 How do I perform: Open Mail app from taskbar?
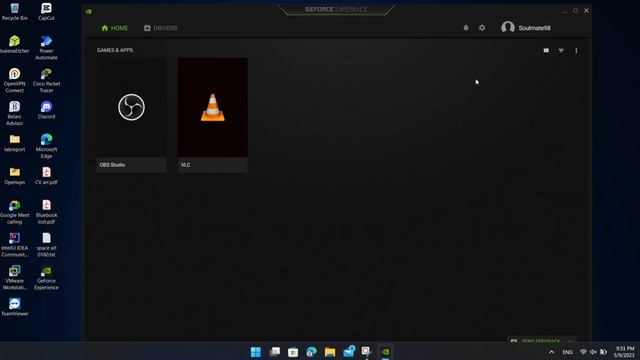click(x=349, y=351)
